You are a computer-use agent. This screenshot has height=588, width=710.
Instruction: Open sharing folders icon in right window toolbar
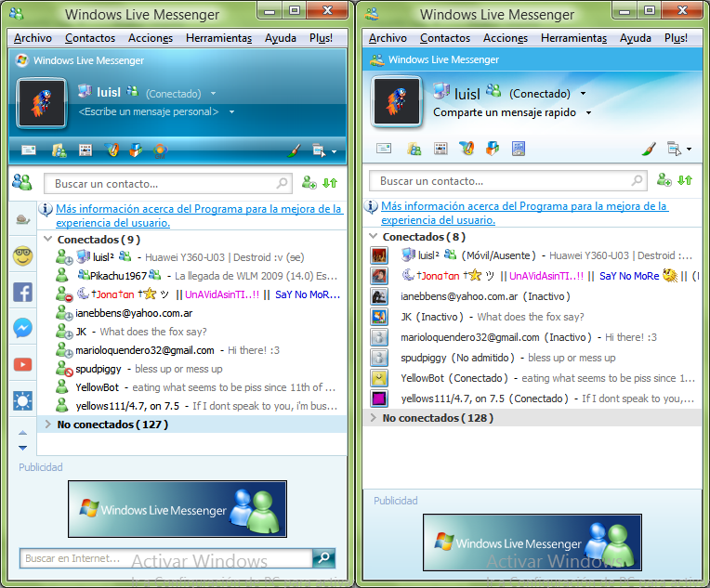414,149
